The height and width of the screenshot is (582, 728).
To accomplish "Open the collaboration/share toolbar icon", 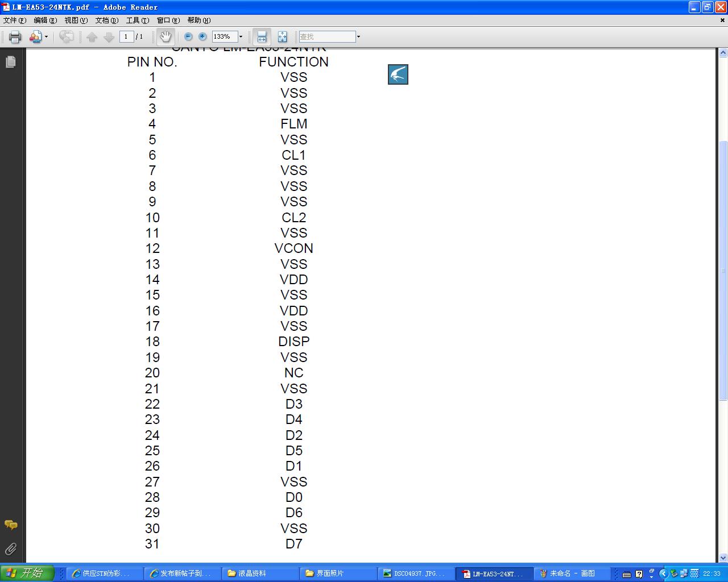I will click(35, 37).
